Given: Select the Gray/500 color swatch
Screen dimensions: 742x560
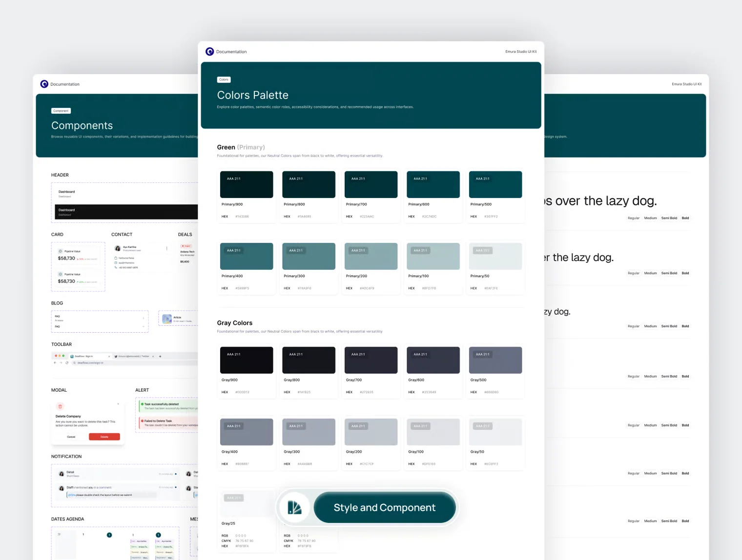Looking at the screenshot, I should [x=495, y=360].
